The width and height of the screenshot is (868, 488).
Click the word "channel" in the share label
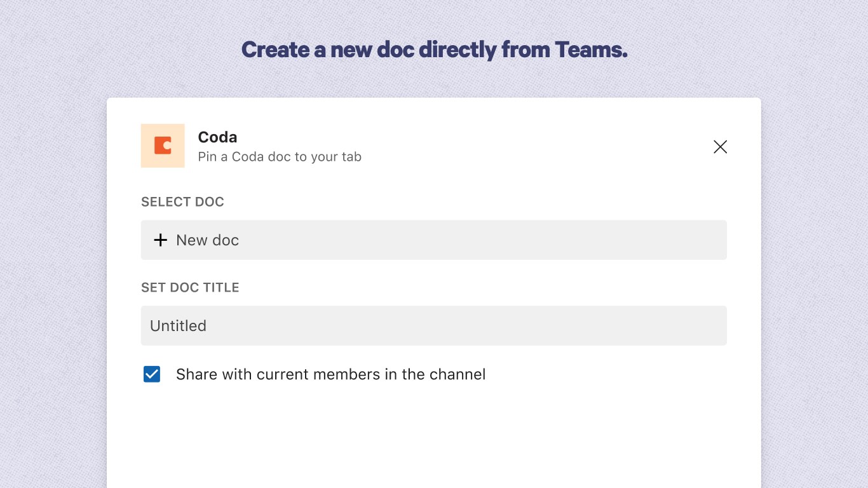coord(458,374)
